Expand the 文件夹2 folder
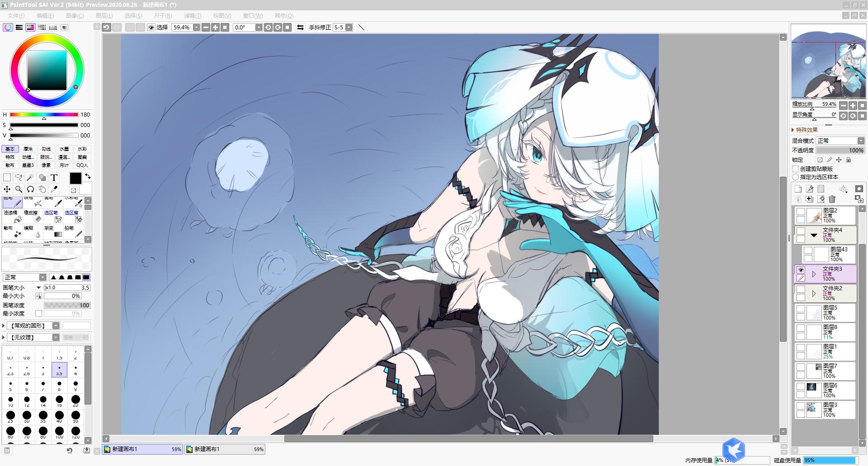 pyautogui.click(x=814, y=293)
